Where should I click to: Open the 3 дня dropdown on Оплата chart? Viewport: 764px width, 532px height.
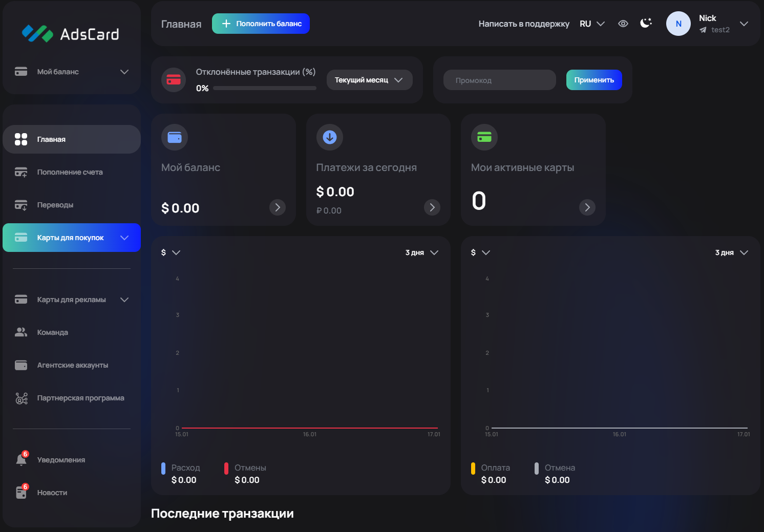(x=732, y=252)
